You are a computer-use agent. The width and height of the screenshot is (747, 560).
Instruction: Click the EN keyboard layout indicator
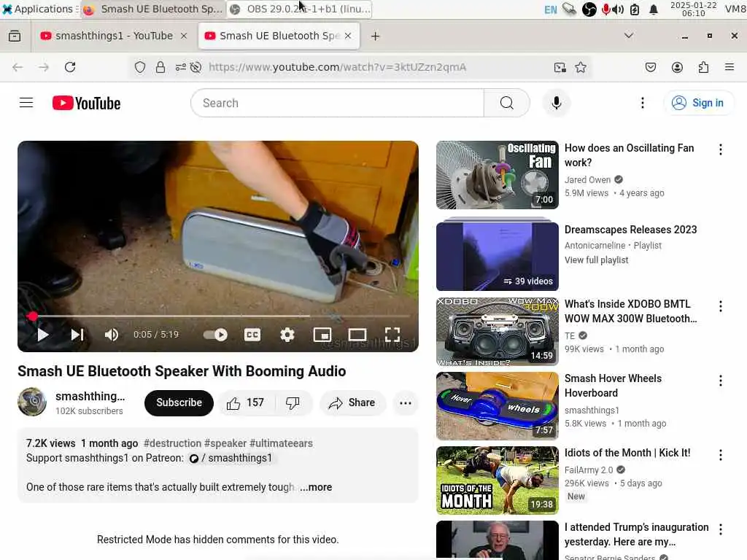(x=550, y=9)
